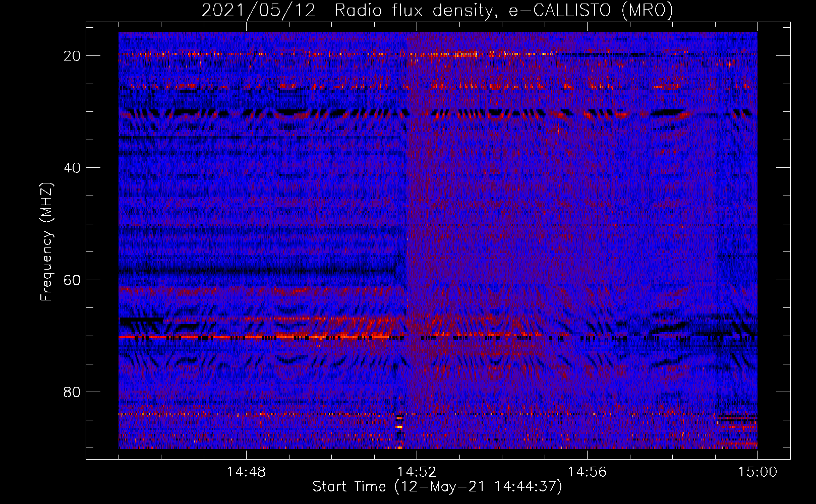Image resolution: width=816 pixels, height=504 pixels.
Task: Click the 20 MHz frequency tick label
Action: [72, 56]
